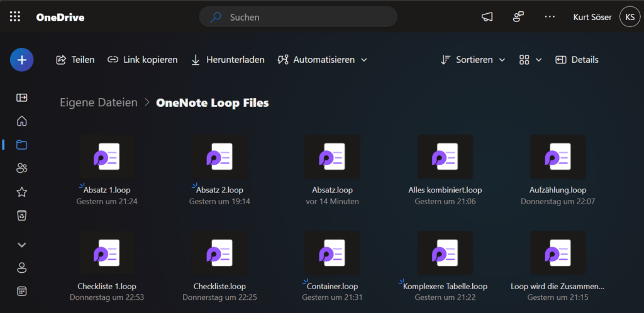This screenshot has height=313, width=644.
Task: Expand the sidebar chevron below recycle bin
Action: point(22,244)
